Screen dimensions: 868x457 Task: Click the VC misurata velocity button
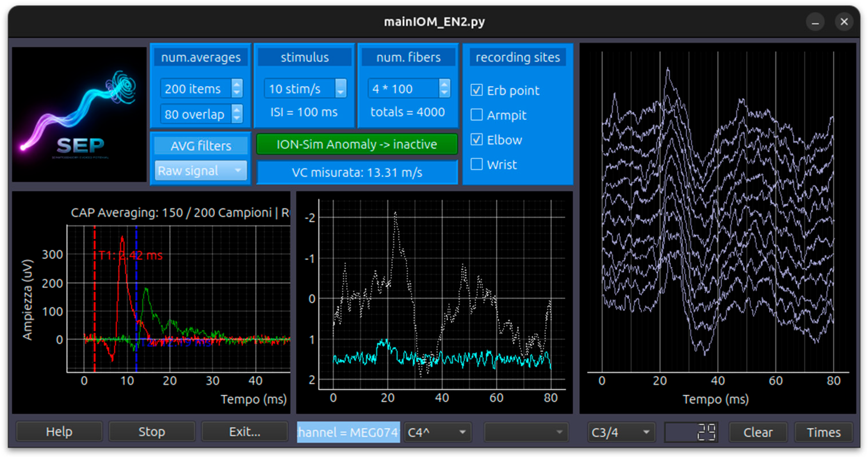point(357,172)
